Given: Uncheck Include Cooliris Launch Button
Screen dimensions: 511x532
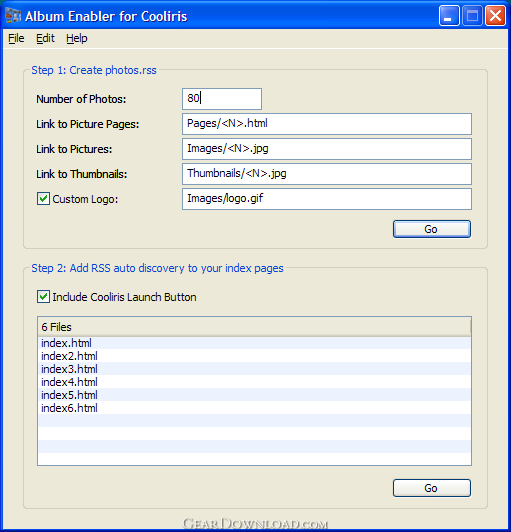Looking at the screenshot, I should click(x=43, y=297).
